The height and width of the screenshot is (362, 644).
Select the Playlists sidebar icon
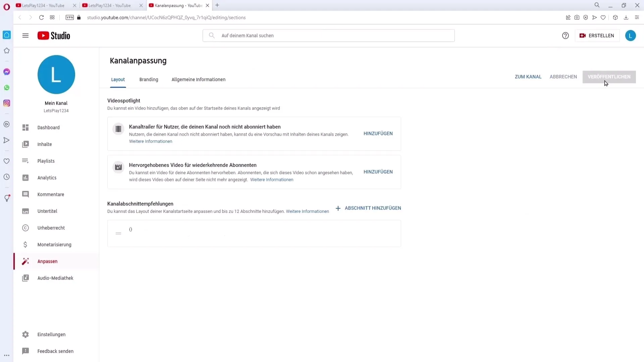tap(25, 161)
